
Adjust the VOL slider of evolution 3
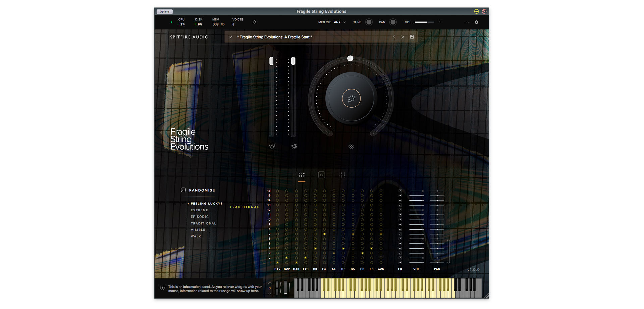point(416,253)
